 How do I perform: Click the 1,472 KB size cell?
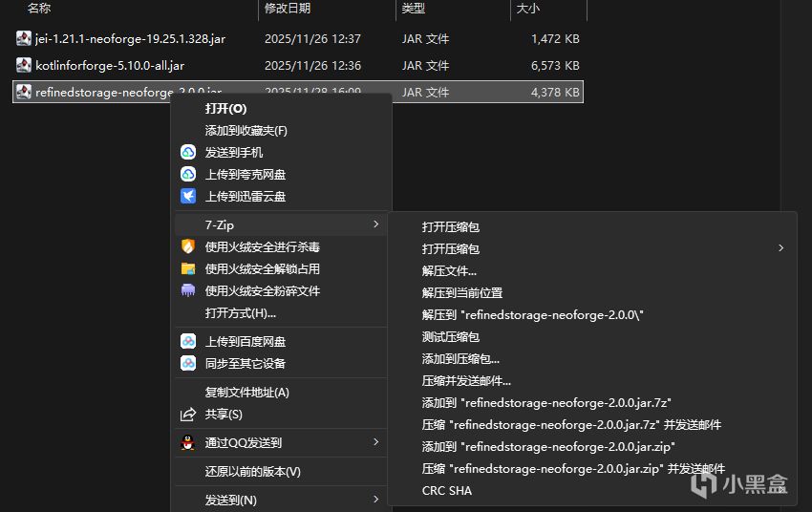(x=555, y=39)
